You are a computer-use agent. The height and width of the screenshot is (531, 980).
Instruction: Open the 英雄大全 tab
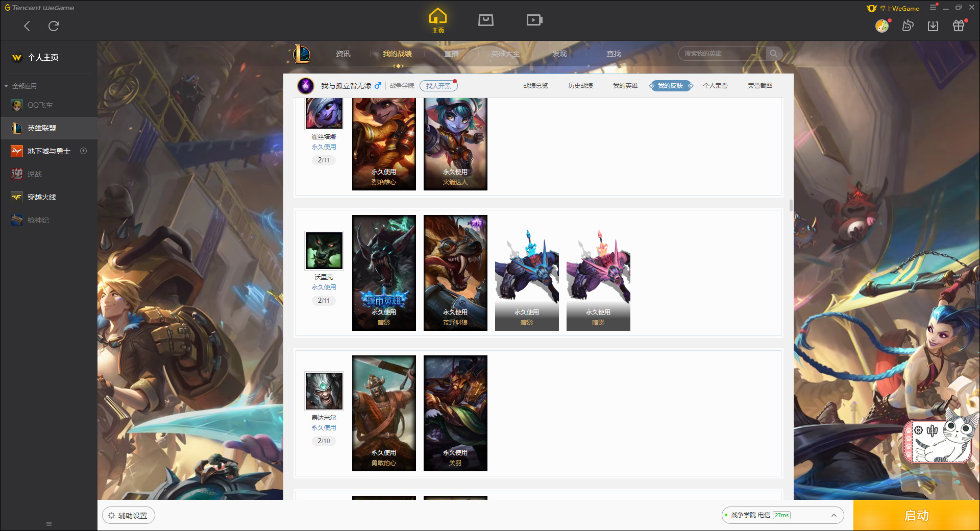click(x=505, y=54)
